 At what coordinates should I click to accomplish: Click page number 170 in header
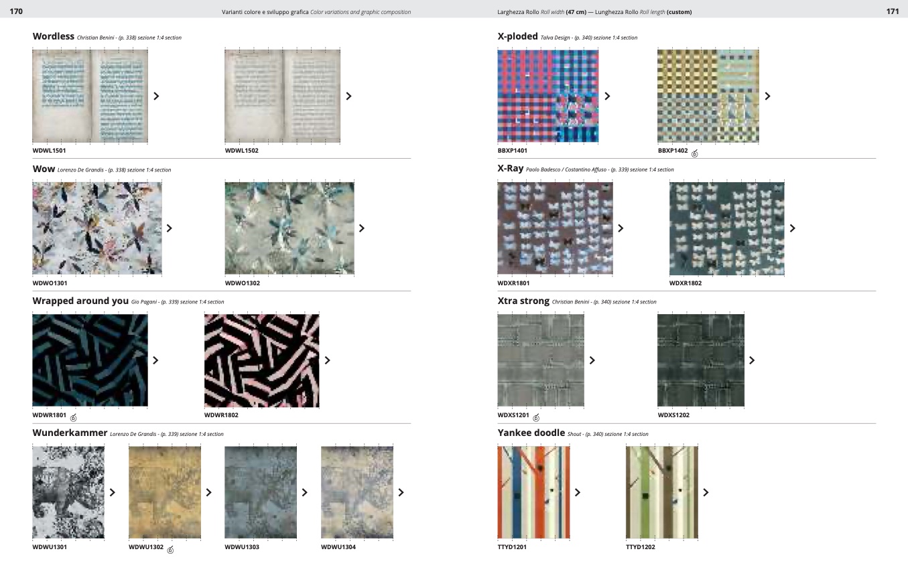click(16, 11)
